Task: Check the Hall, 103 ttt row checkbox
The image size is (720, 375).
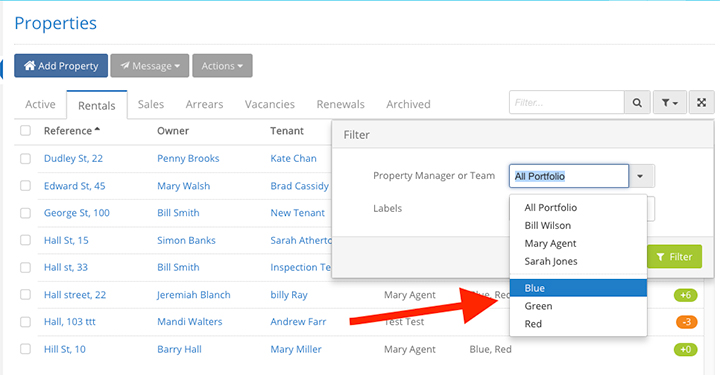Action: point(25,322)
